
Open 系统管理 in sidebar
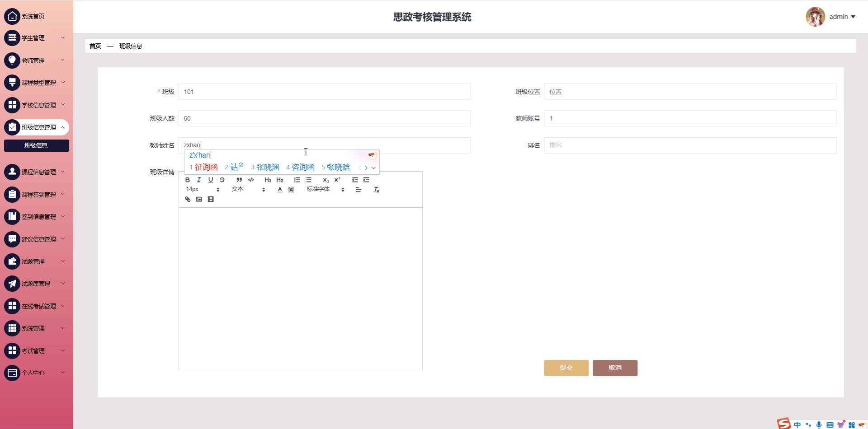click(36, 328)
